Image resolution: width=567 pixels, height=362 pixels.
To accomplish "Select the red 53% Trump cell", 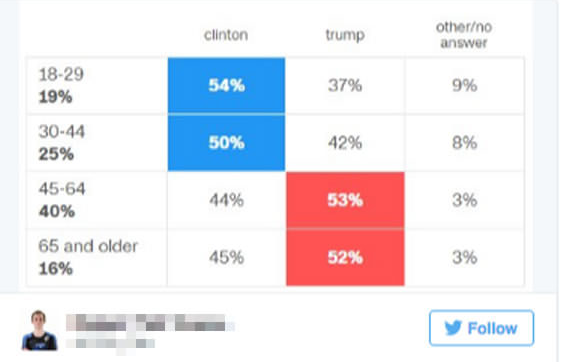I will pos(345,200).
